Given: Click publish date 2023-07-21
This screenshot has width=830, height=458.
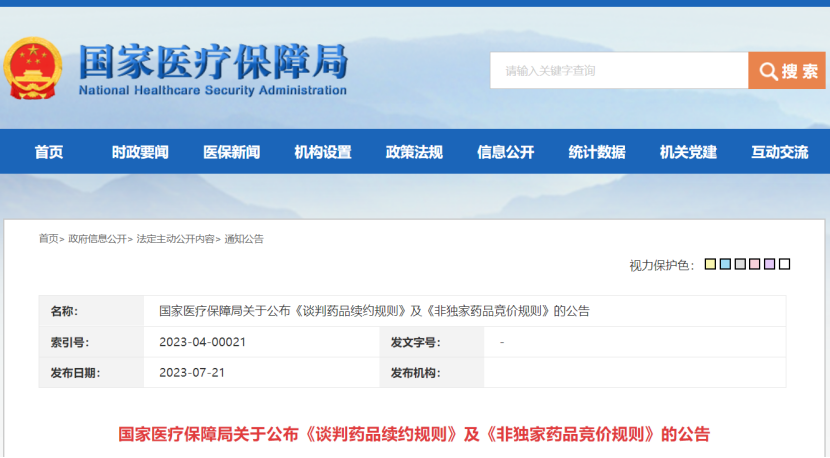Looking at the screenshot, I should 192,373.
